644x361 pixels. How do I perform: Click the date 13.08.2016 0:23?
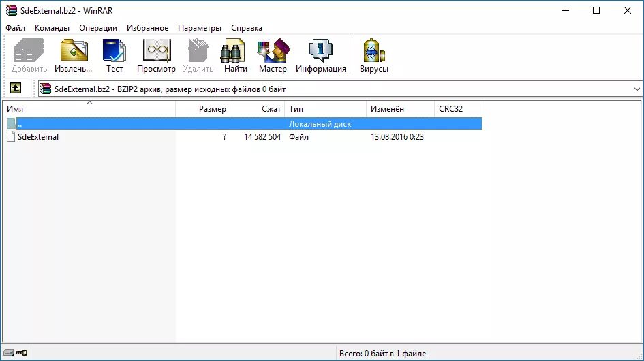click(397, 137)
